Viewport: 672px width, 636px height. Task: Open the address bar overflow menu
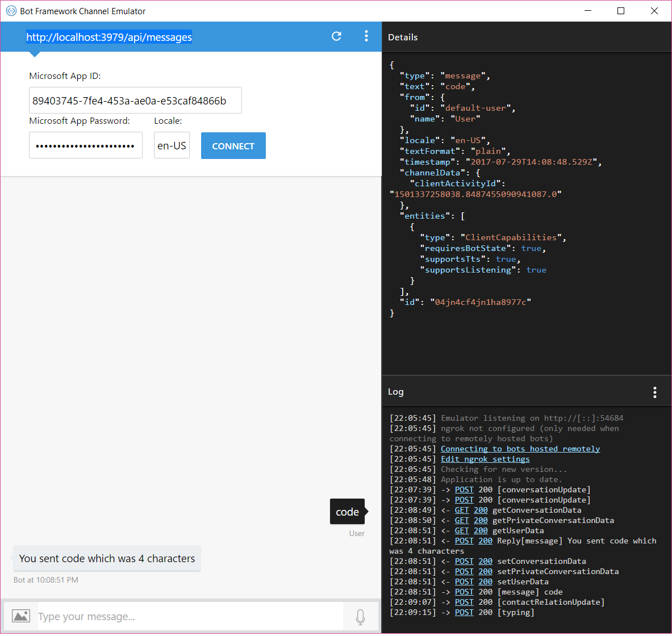[x=366, y=36]
